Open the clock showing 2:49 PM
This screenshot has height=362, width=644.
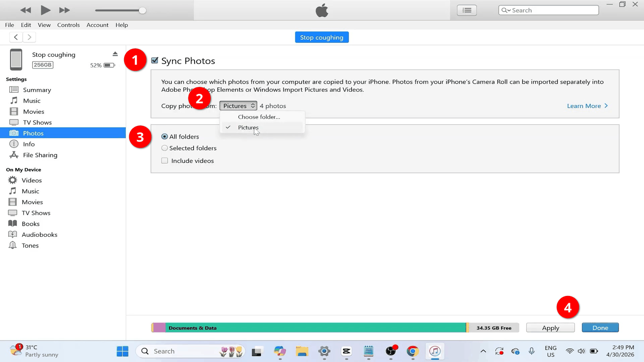point(620,351)
